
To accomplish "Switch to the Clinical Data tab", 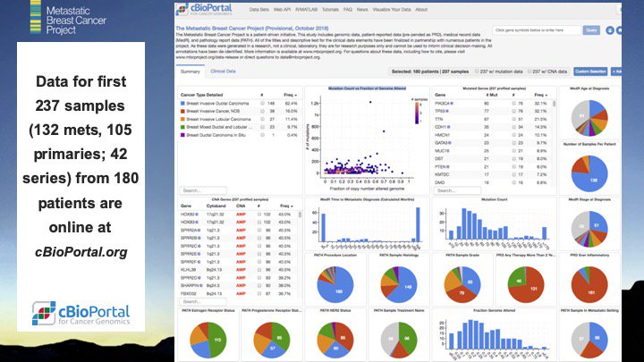I will pos(223,71).
